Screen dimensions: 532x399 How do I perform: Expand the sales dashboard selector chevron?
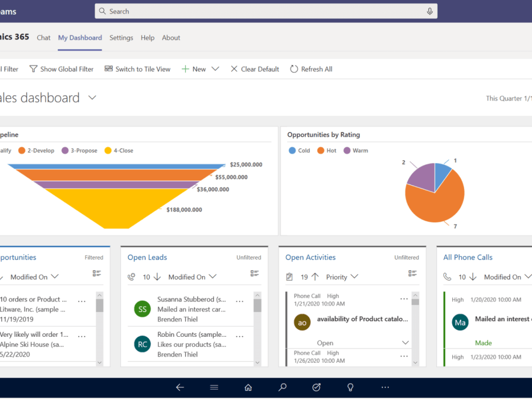92,98
